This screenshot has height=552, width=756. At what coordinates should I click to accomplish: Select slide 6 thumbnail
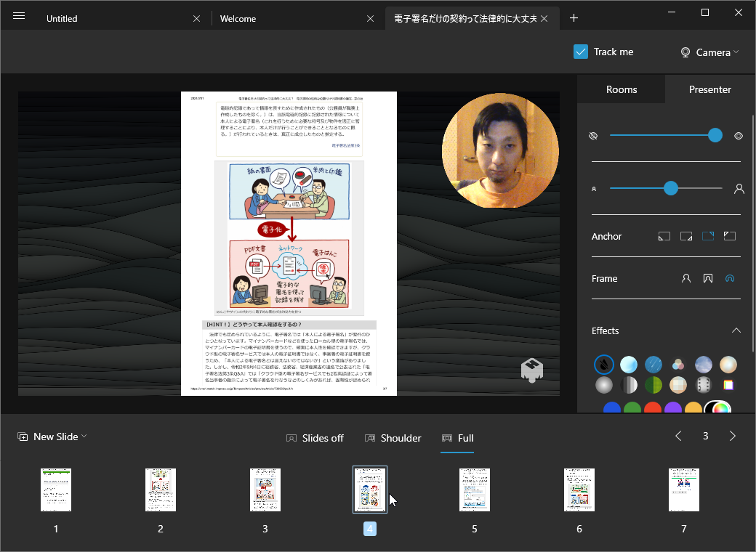pyautogui.click(x=579, y=490)
